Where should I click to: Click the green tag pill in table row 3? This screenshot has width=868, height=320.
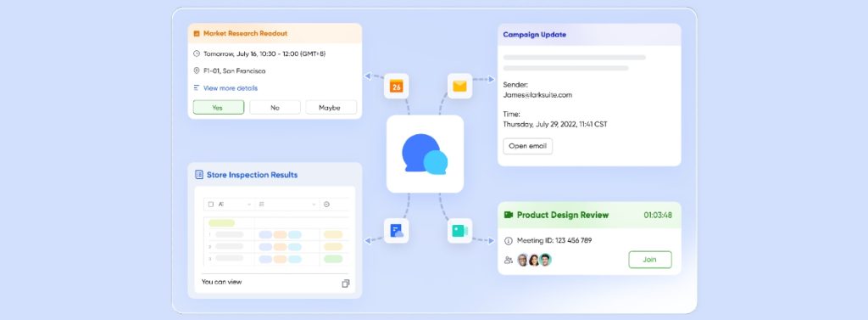pyautogui.click(x=333, y=259)
